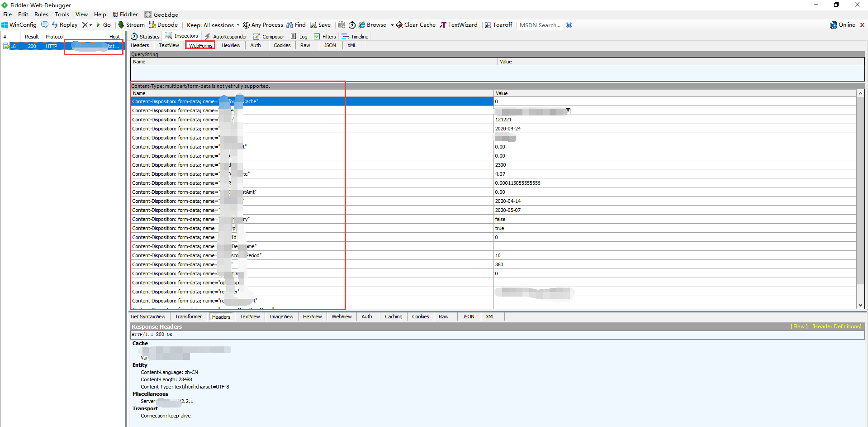Close the toolbar with red X

coord(862,25)
